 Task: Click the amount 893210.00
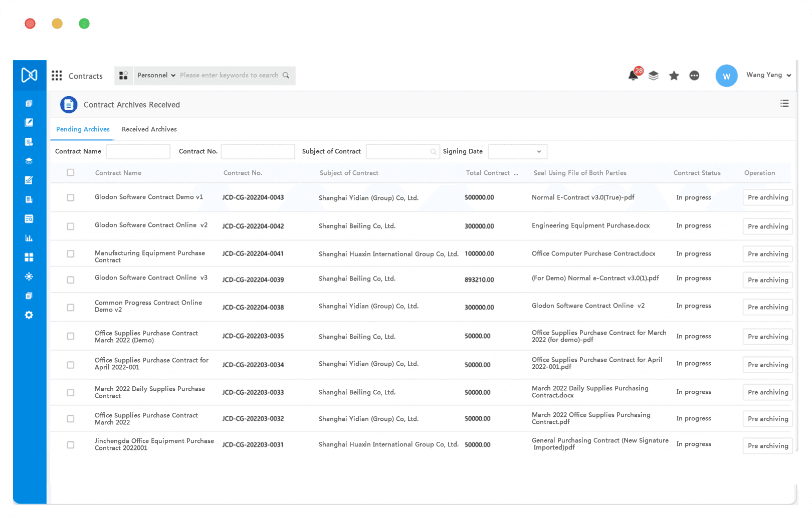(479, 280)
